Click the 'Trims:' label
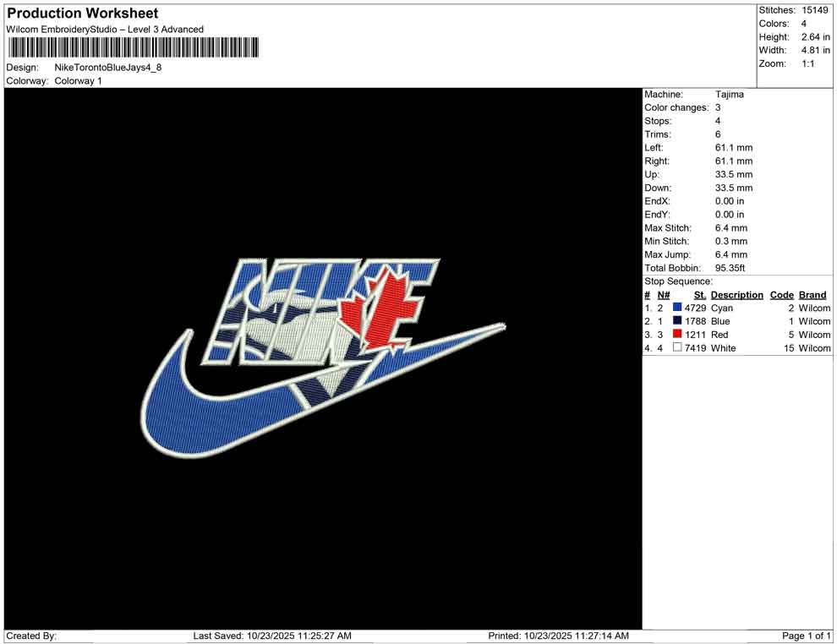 coord(658,134)
